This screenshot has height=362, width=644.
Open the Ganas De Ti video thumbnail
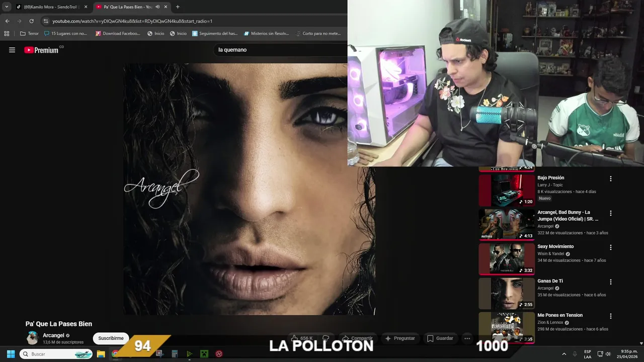click(x=507, y=294)
